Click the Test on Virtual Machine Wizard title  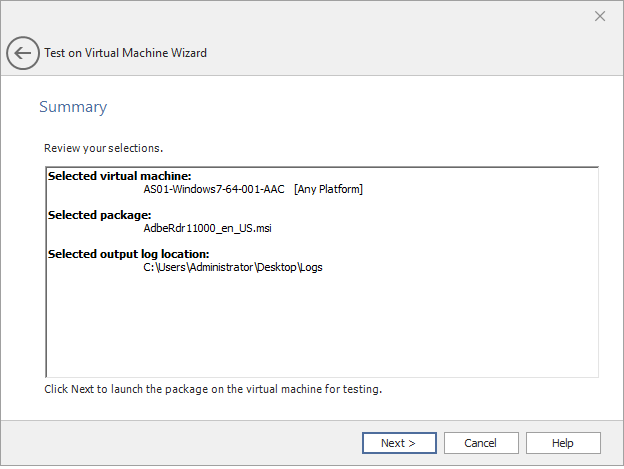126,53
